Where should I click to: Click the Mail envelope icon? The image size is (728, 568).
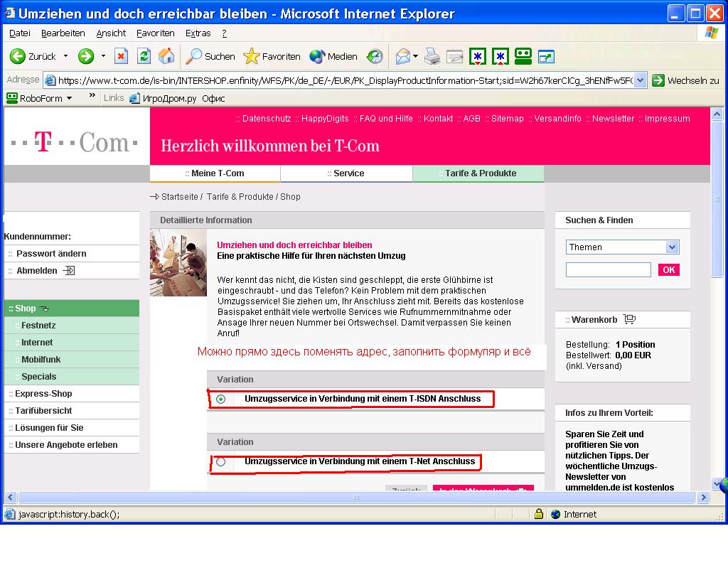click(402, 56)
